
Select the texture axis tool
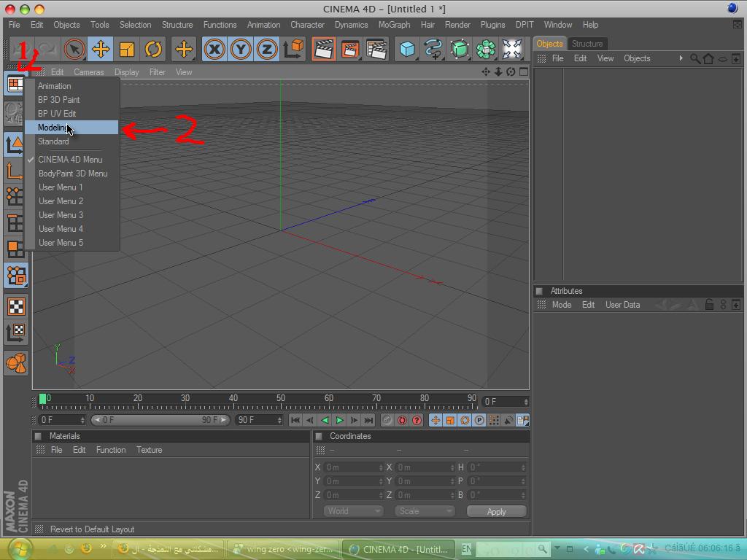click(15, 332)
